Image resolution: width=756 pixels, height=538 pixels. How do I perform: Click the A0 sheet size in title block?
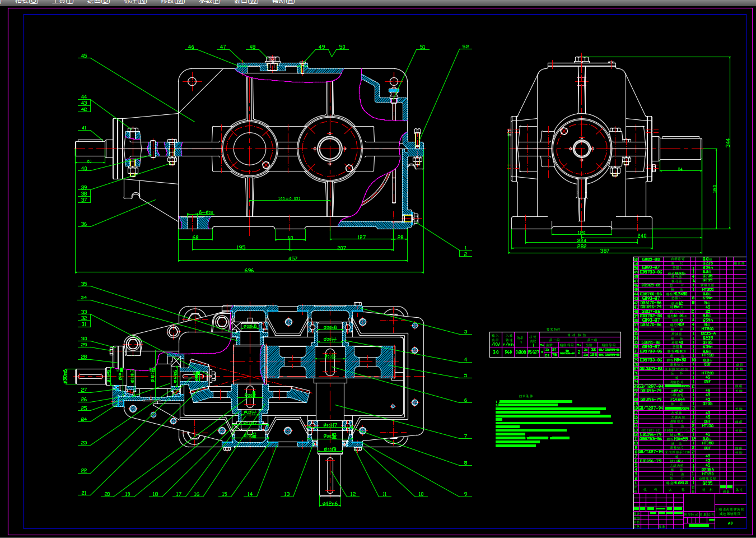[730, 523]
